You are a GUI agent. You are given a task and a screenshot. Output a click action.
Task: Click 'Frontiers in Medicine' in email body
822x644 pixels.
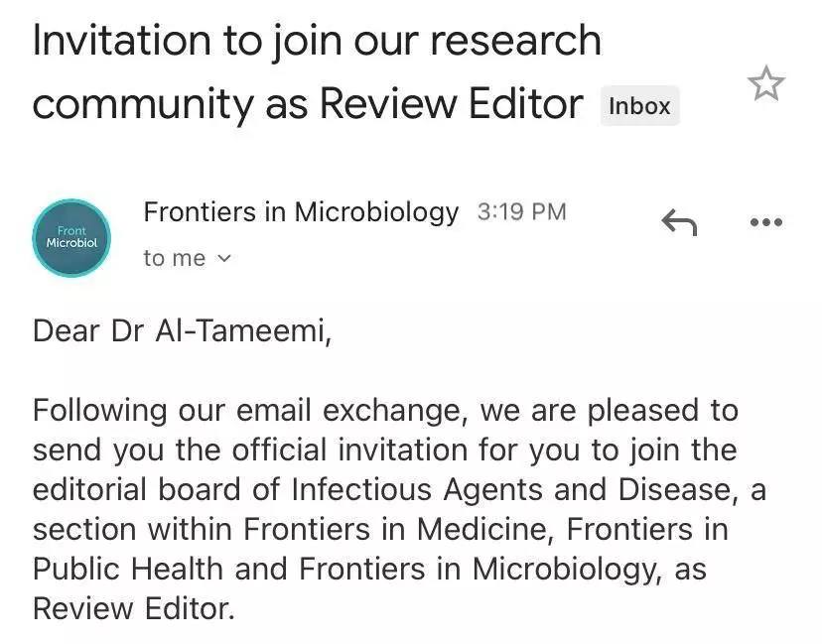click(415, 529)
